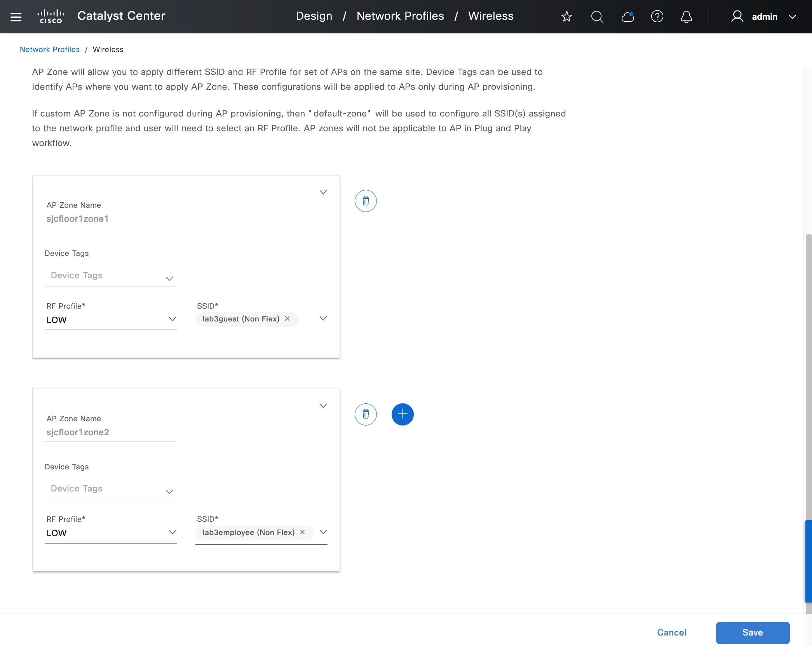Open the global search icon

point(597,17)
